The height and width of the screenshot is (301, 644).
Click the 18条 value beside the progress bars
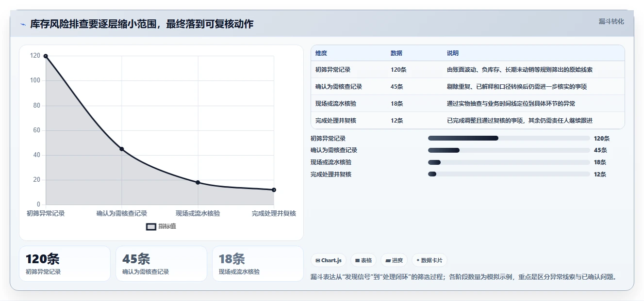coord(600,162)
